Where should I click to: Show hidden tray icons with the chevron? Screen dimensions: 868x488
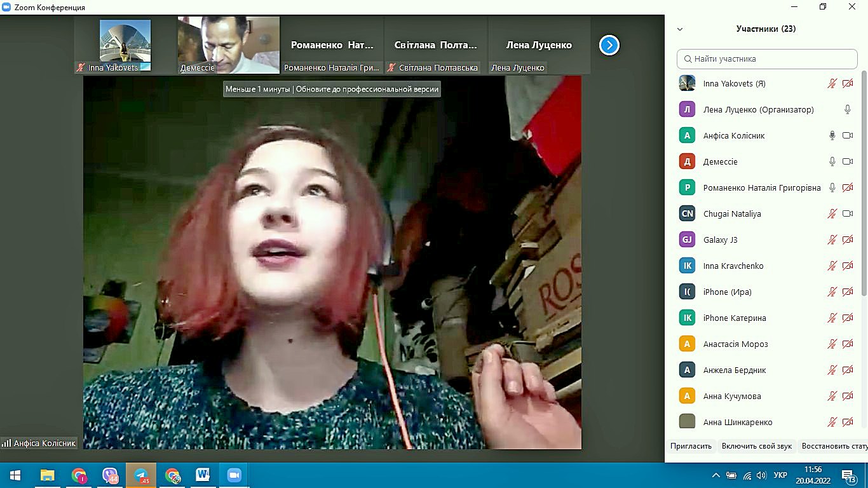coord(716,475)
